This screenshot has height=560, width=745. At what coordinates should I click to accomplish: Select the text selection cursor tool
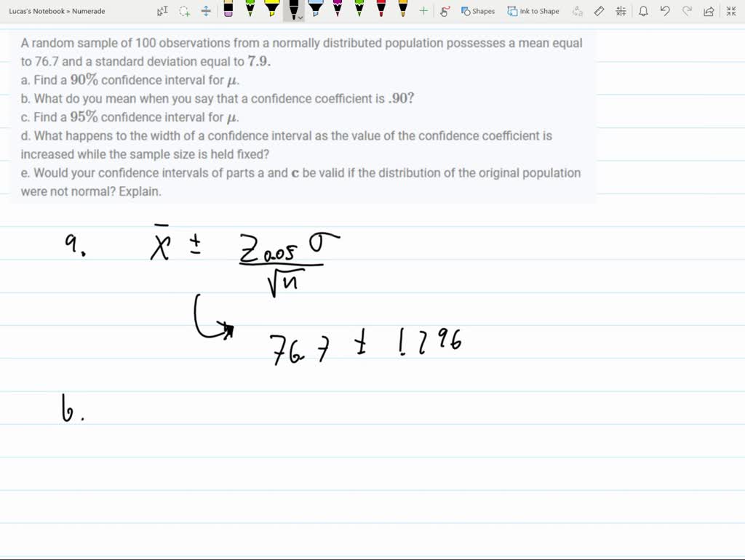pos(162,11)
